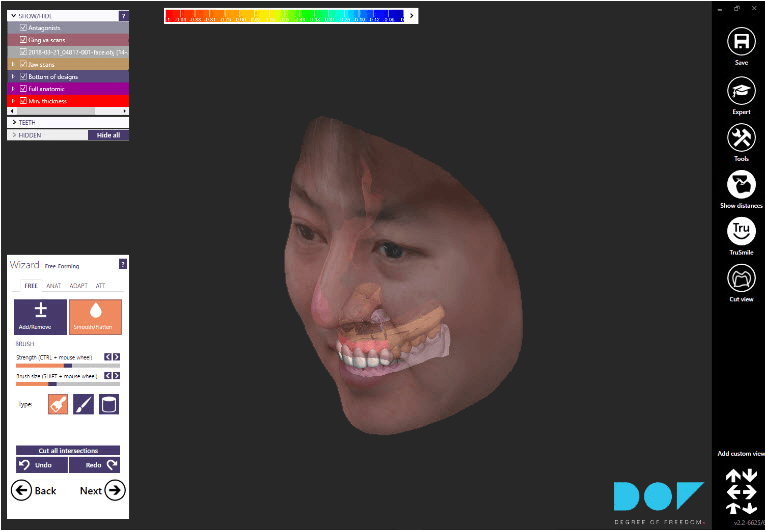Screen dimensions: 765x531
Task: Select the Add/Remove brush mode
Action: pyautogui.click(x=41, y=316)
